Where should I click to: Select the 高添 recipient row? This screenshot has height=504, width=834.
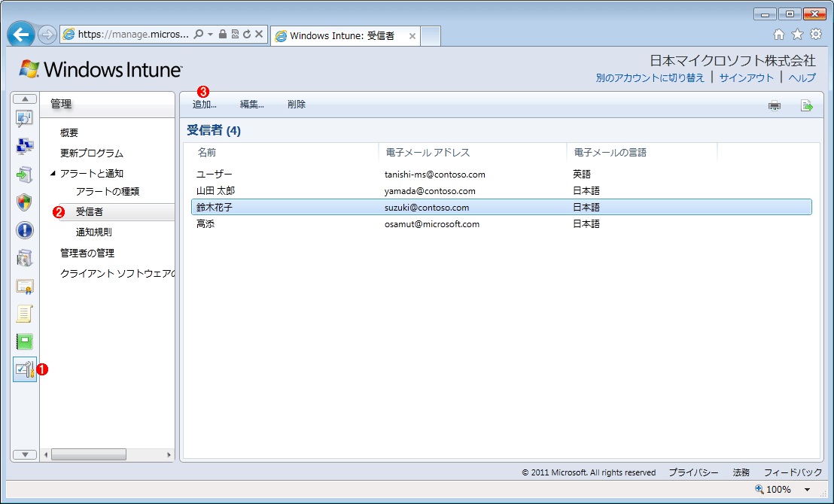click(501, 224)
